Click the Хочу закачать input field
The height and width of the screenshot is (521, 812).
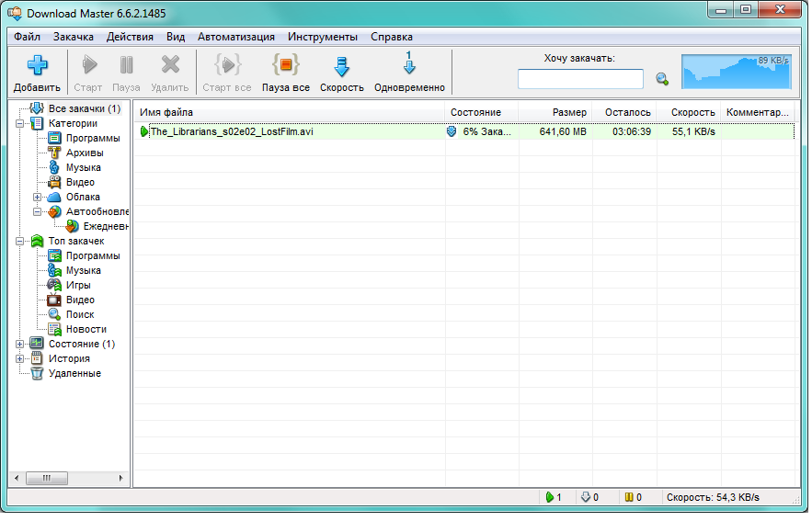[579, 79]
